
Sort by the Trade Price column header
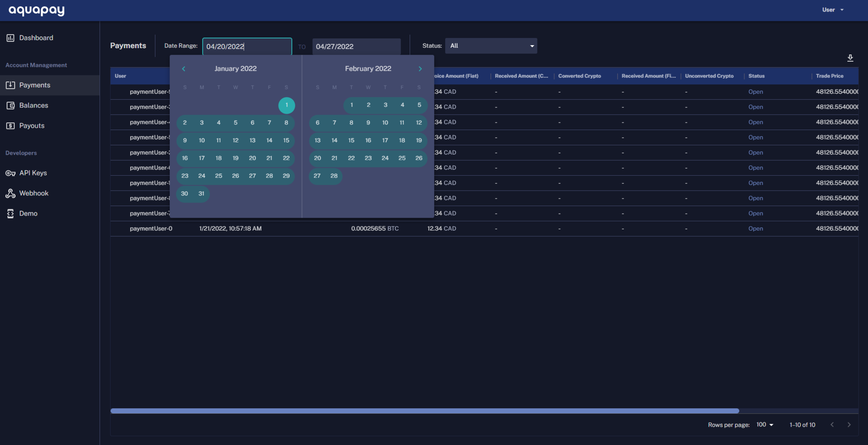click(829, 76)
